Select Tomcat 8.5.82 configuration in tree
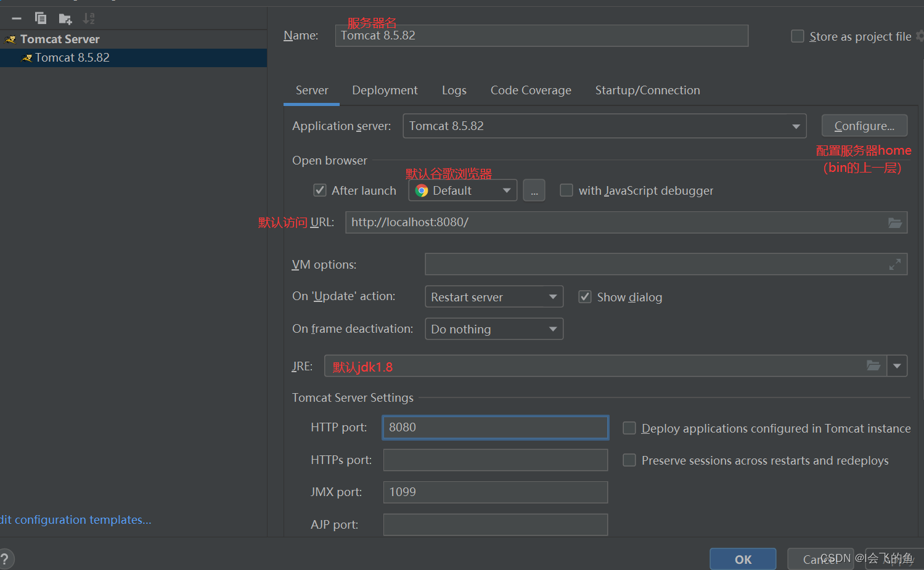The width and height of the screenshot is (924, 570). [x=133, y=58]
